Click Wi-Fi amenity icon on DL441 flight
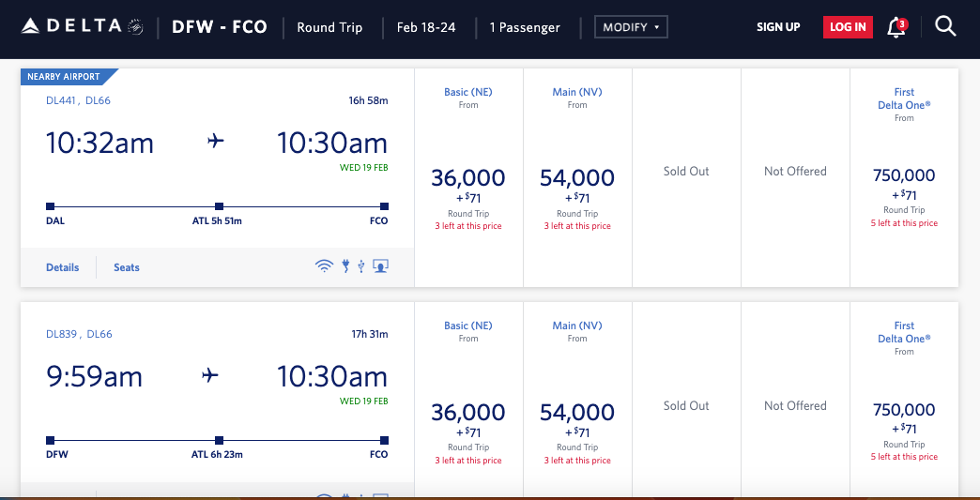 point(324,266)
